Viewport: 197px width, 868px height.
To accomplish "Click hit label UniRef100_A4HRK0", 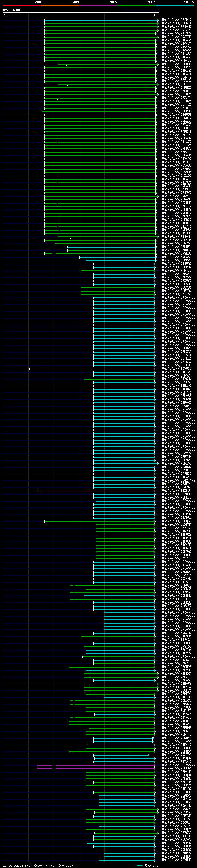I will tap(177, 674).
